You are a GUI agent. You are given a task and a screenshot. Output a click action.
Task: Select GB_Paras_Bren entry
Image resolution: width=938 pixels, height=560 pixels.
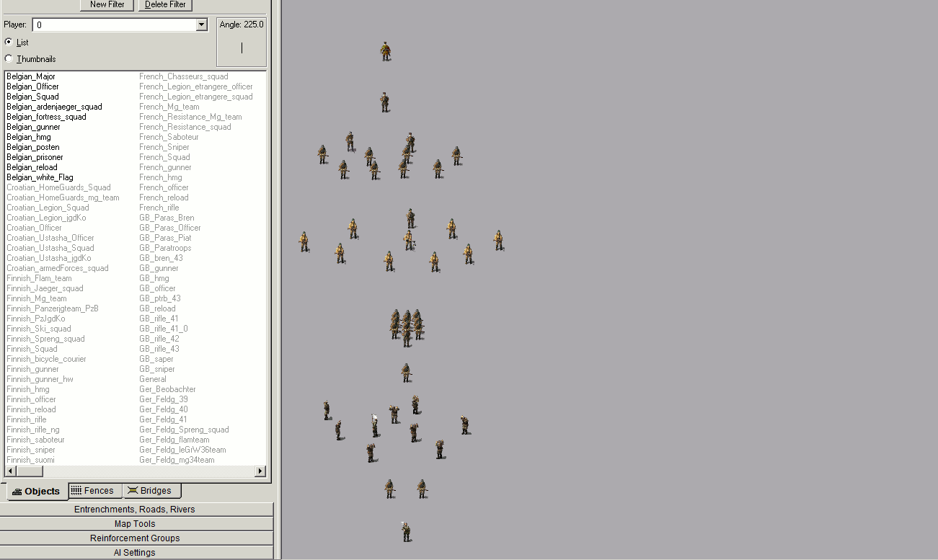click(x=167, y=218)
